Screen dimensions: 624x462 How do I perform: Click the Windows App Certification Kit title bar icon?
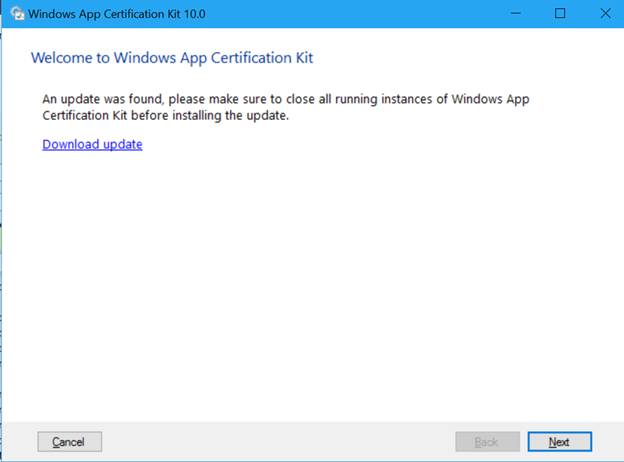[16, 13]
